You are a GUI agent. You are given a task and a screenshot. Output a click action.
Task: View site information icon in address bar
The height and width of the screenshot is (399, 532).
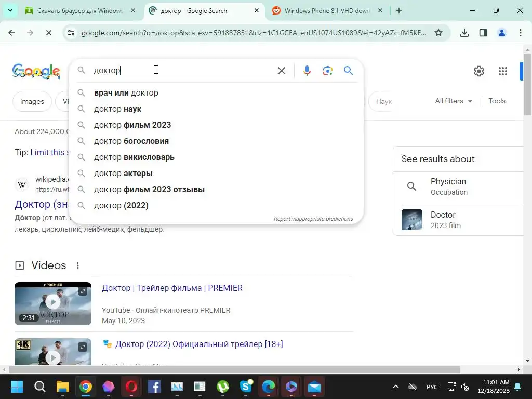(x=71, y=33)
